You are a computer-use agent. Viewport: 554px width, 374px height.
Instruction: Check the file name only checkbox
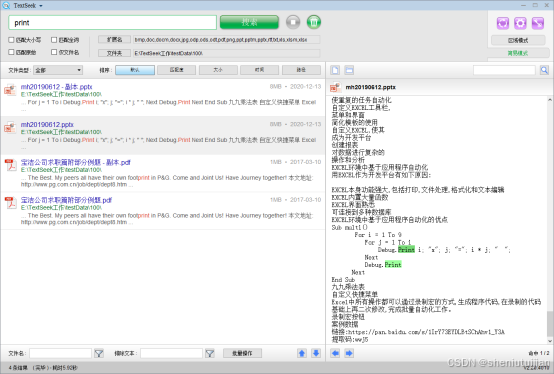click(54, 52)
